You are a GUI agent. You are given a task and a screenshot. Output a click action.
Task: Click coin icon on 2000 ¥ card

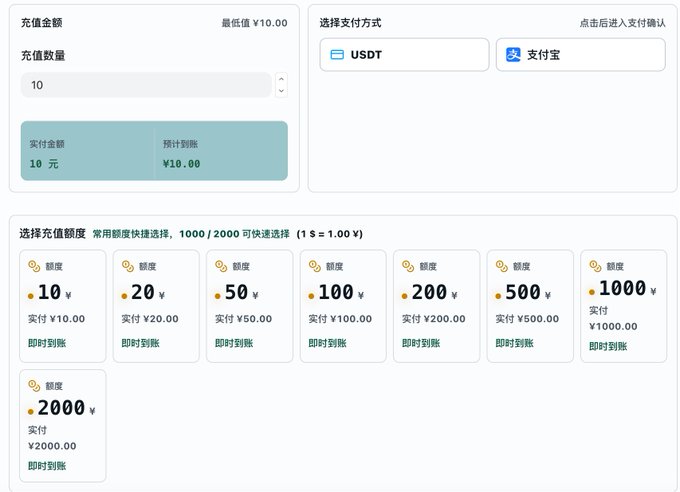click(x=34, y=386)
